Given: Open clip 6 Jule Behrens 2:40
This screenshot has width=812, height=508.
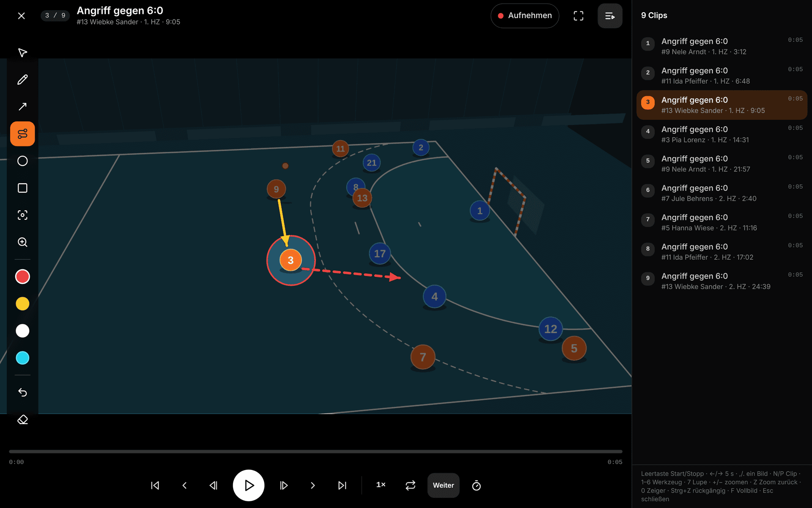Looking at the screenshot, I should [x=722, y=193].
